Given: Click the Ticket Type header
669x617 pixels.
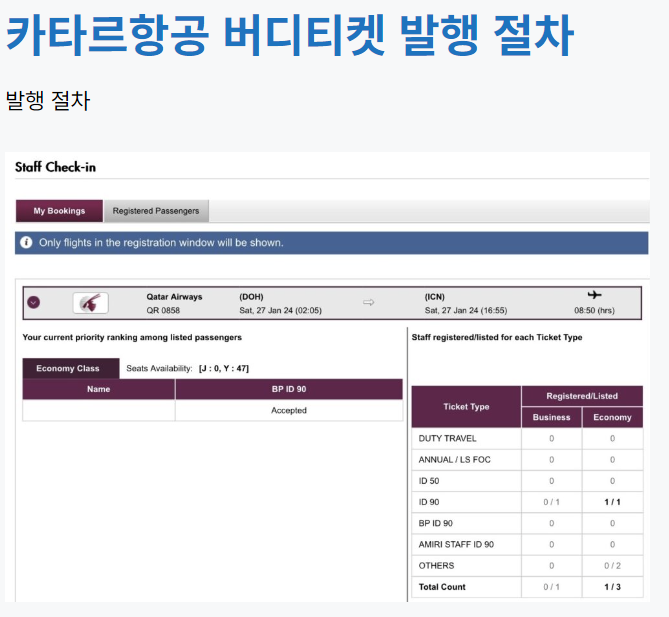Looking at the screenshot, I should 466,407.
